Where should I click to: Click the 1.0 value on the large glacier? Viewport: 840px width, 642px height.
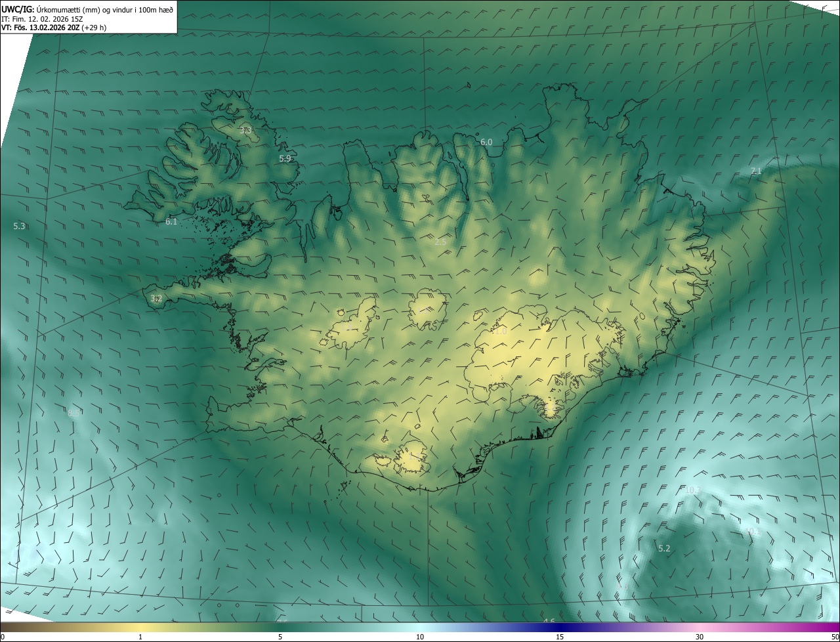click(500, 332)
